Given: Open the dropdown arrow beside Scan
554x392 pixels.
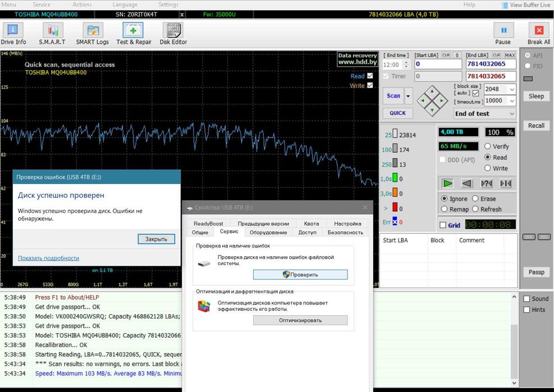Looking at the screenshot, I should 408,96.
